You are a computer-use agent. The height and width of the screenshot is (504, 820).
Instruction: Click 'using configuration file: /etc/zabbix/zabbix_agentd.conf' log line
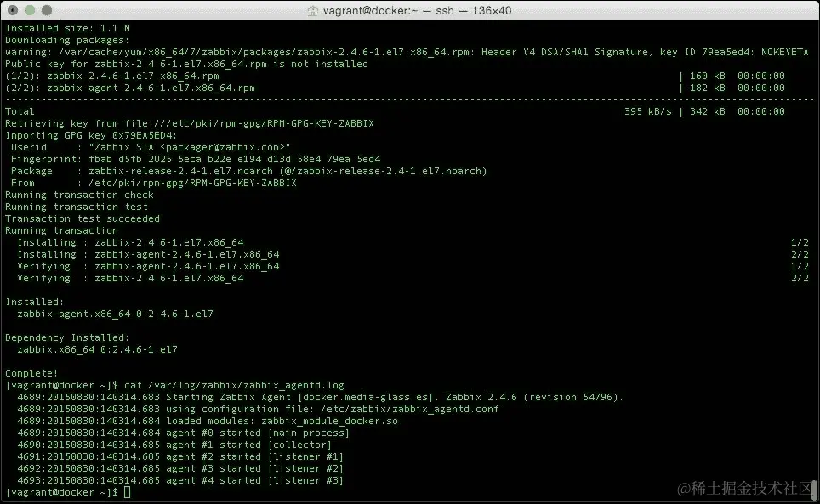click(259, 409)
